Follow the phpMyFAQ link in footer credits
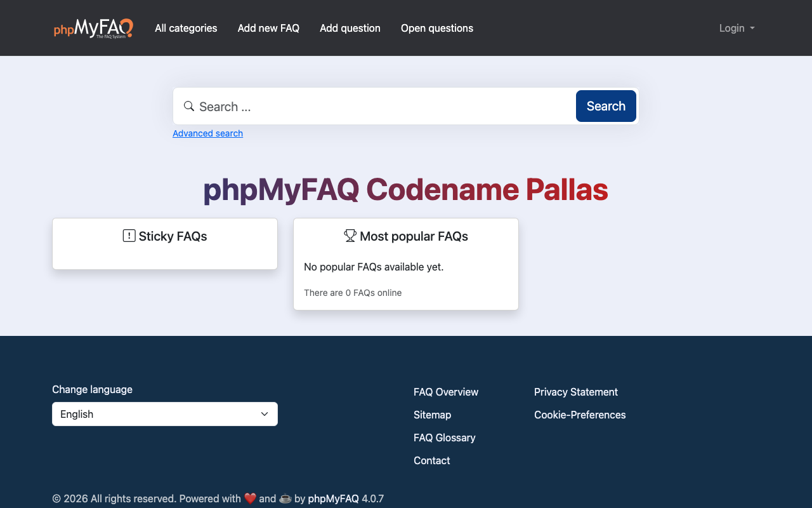 tap(334, 498)
